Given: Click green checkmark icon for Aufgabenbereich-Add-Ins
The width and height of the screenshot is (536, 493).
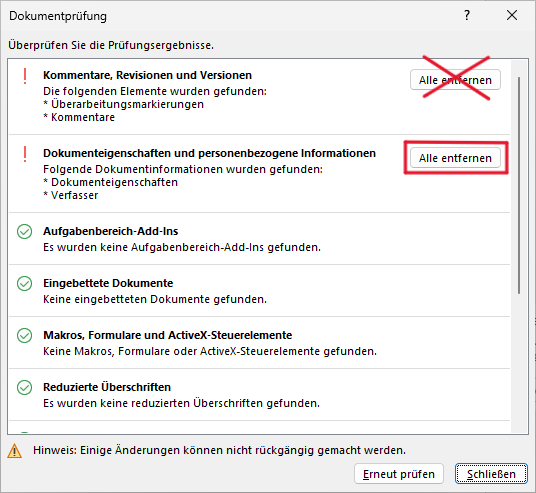Looking at the screenshot, I should 25,231.
